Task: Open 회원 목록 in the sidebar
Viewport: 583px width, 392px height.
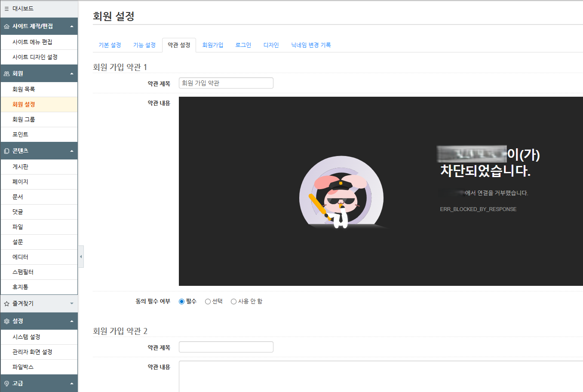Action: point(24,89)
